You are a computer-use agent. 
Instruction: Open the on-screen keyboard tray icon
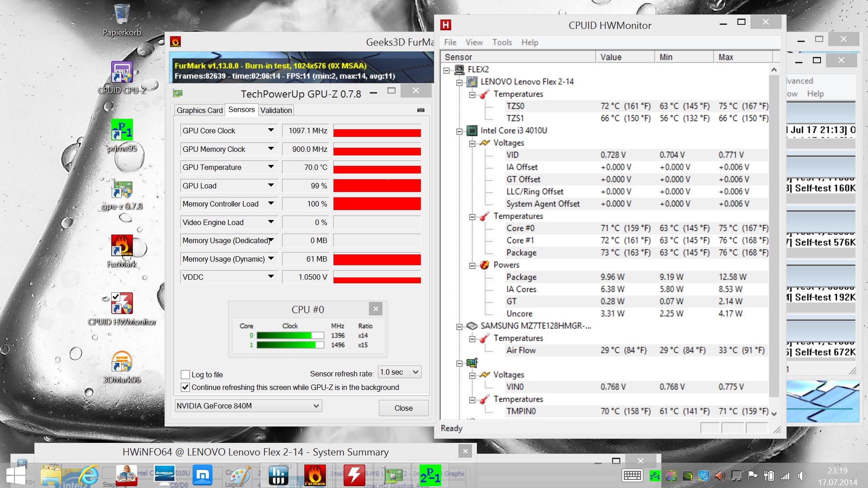(x=632, y=475)
